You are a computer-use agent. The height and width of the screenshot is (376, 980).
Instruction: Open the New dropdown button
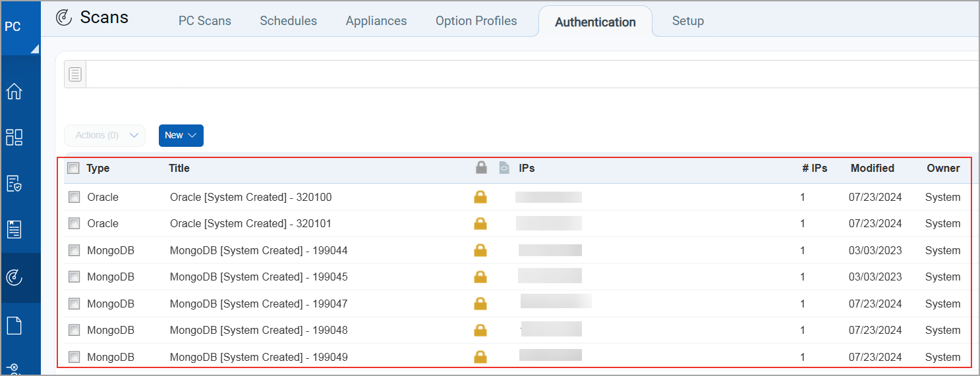tap(181, 135)
